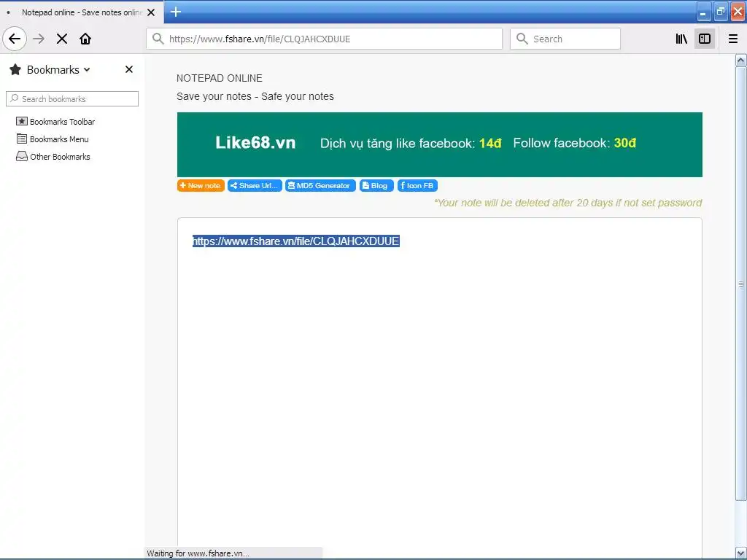747x560 pixels.
Task: Click the "Waiting for www.fshare.vn..." status text
Action: point(198,553)
